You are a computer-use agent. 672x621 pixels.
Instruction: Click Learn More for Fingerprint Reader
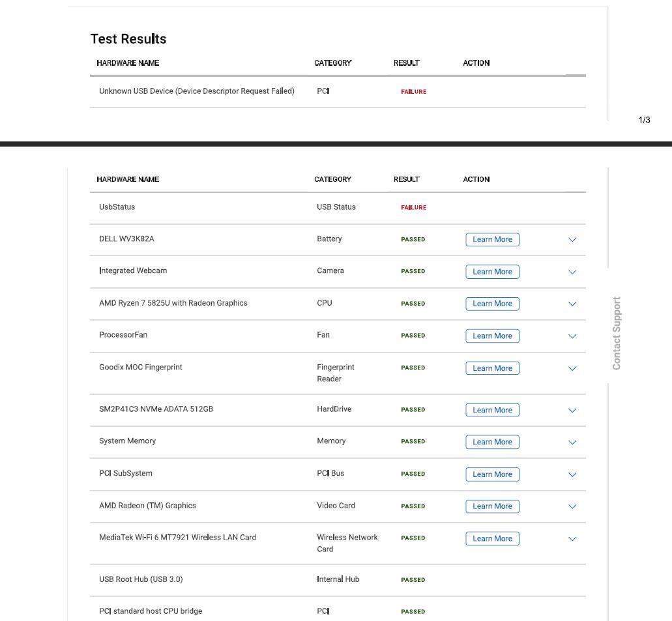(x=492, y=368)
